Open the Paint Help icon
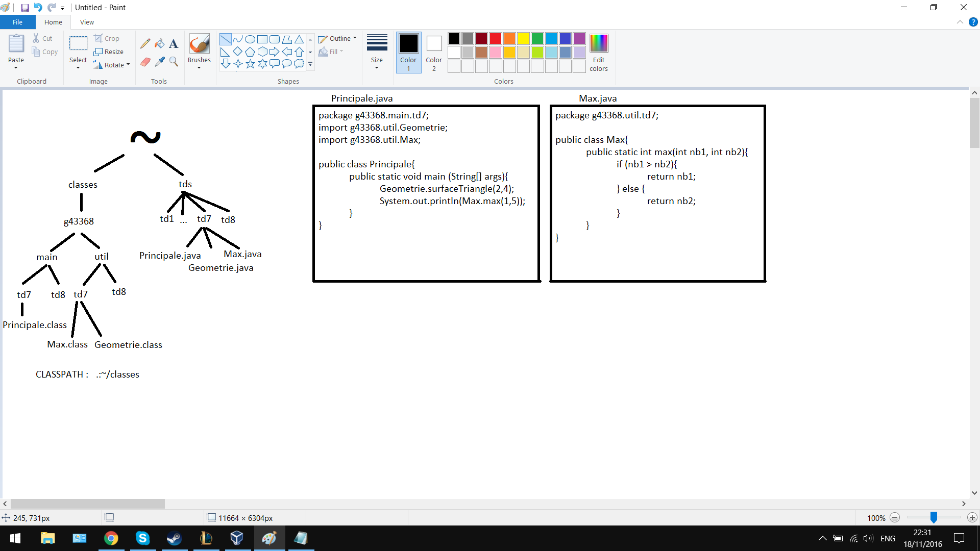 973,22
